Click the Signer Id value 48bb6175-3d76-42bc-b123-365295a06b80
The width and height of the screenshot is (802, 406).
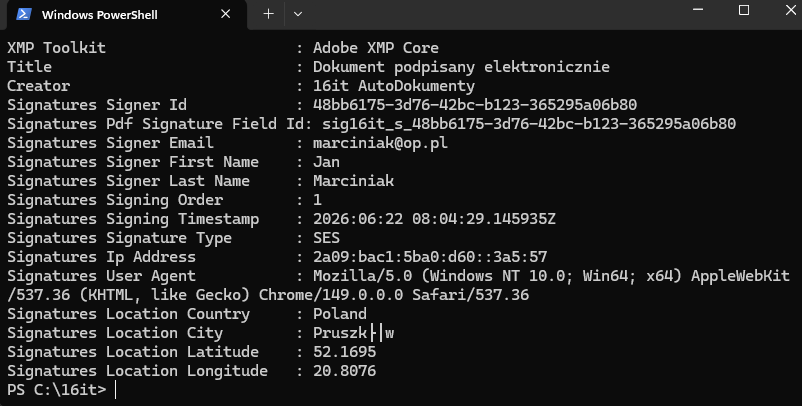pos(475,105)
